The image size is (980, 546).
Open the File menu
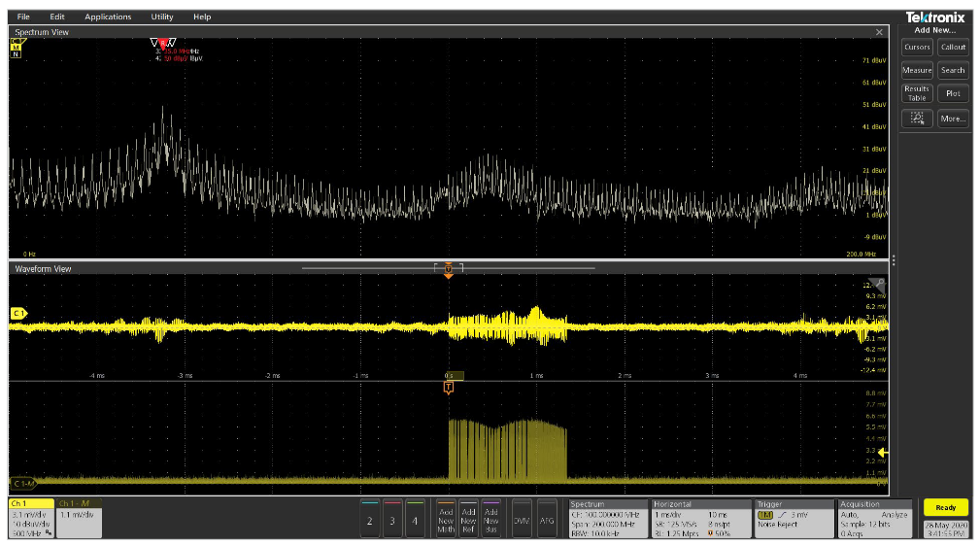point(23,17)
